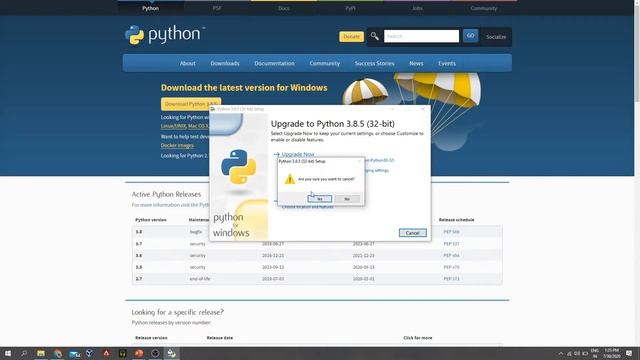Click the python logo on the website
Viewport: 640px width, 360px height.
(164, 35)
